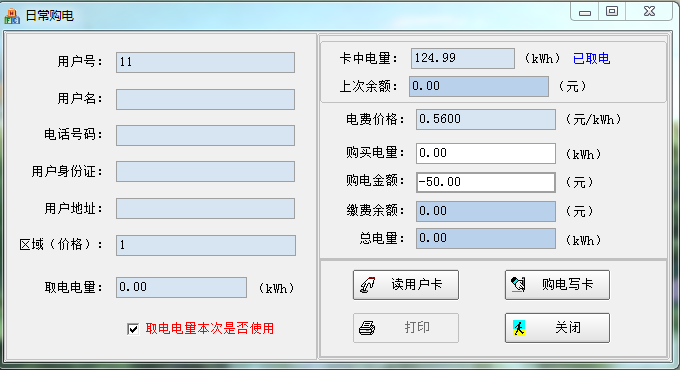The height and width of the screenshot is (370, 680).
Task: Click the 读用户卡 button
Action: [x=405, y=285]
